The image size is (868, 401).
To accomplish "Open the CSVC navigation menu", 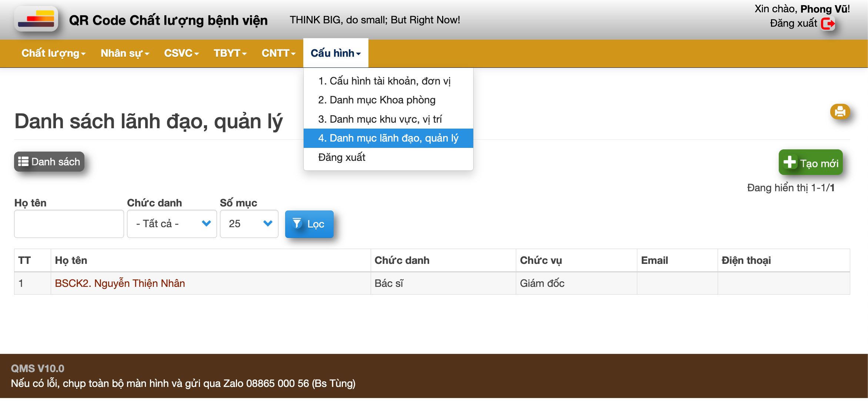I will 181,53.
